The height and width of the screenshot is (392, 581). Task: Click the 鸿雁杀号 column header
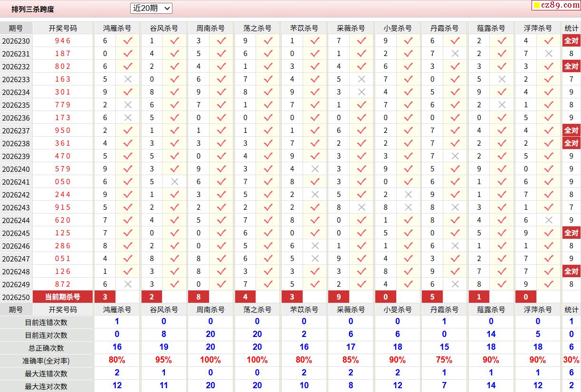(x=117, y=28)
